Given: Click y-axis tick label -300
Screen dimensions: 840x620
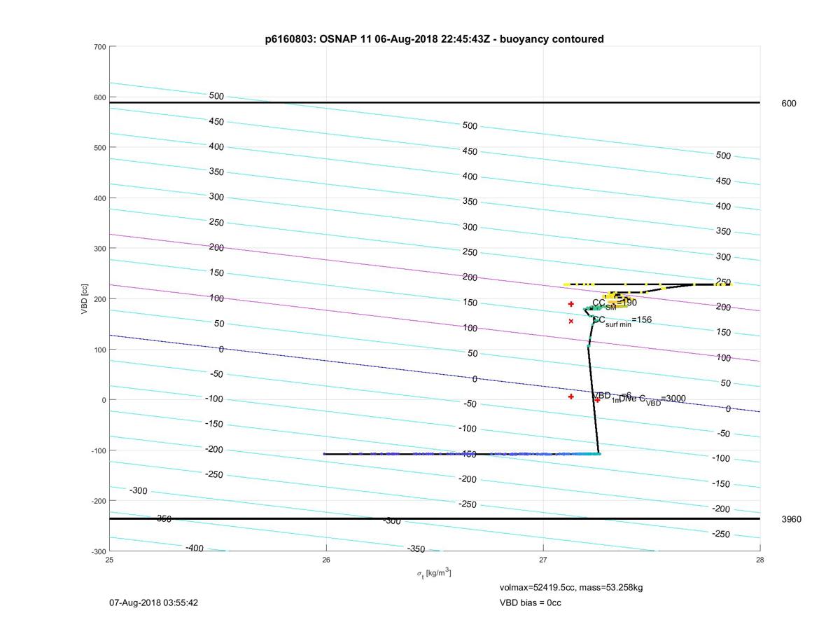Looking at the screenshot, I should click(98, 551).
